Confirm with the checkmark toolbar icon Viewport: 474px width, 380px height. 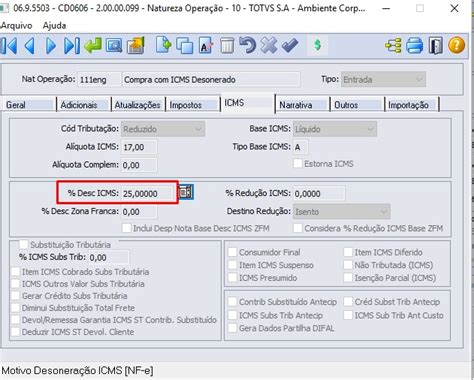pos(290,46)
